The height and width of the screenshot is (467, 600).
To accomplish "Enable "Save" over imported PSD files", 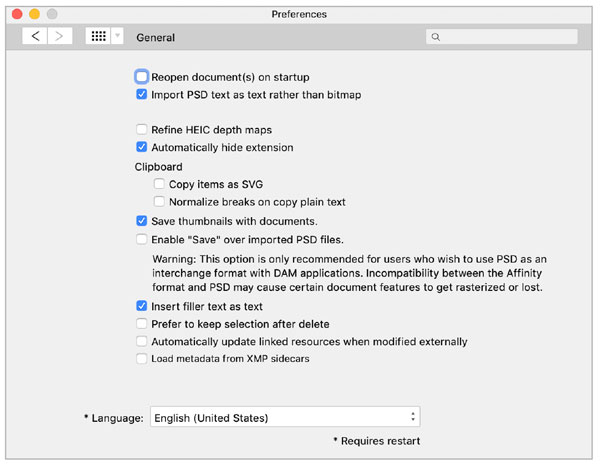I will coord(142,239).
